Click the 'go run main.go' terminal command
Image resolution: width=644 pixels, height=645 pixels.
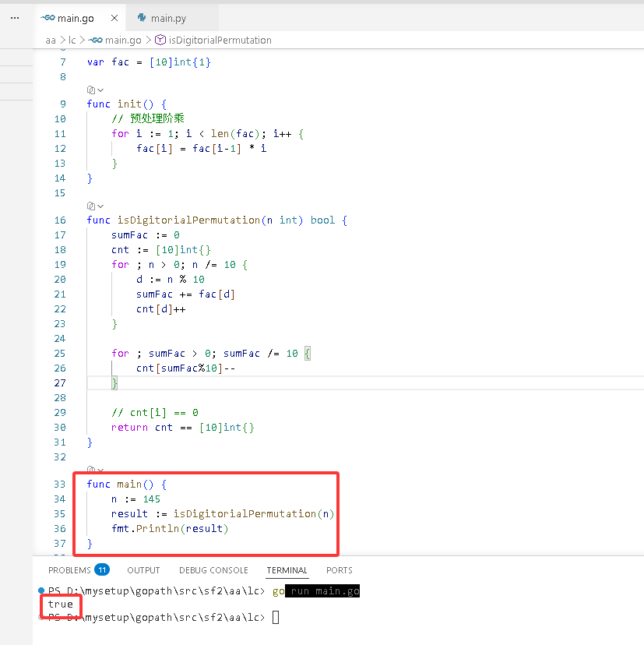tap(316, 591)
